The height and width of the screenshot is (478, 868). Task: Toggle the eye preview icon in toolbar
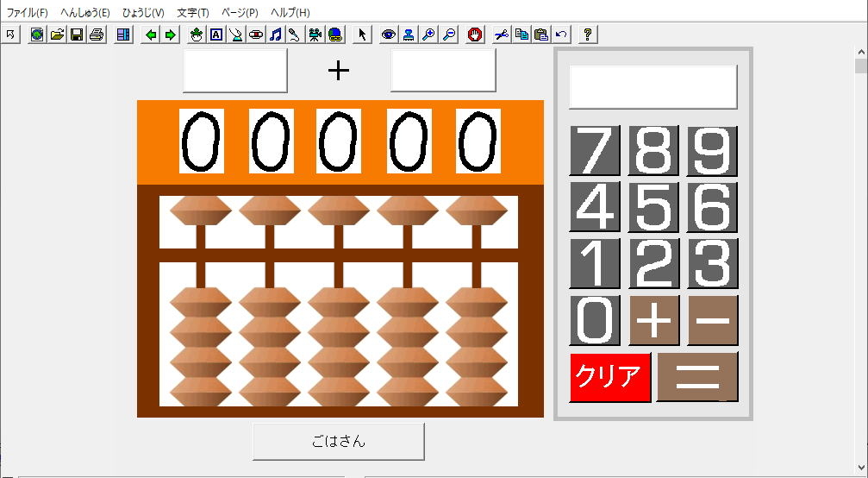(x=389, y=35)
